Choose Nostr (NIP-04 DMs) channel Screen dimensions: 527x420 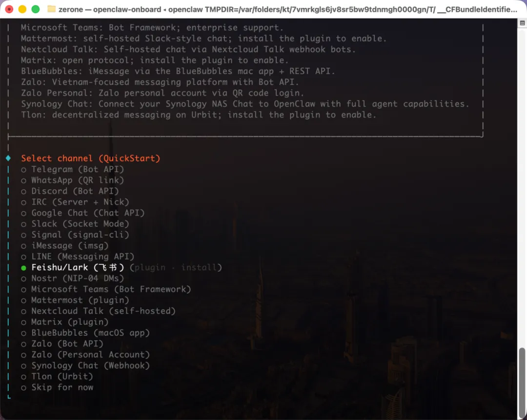73,279
